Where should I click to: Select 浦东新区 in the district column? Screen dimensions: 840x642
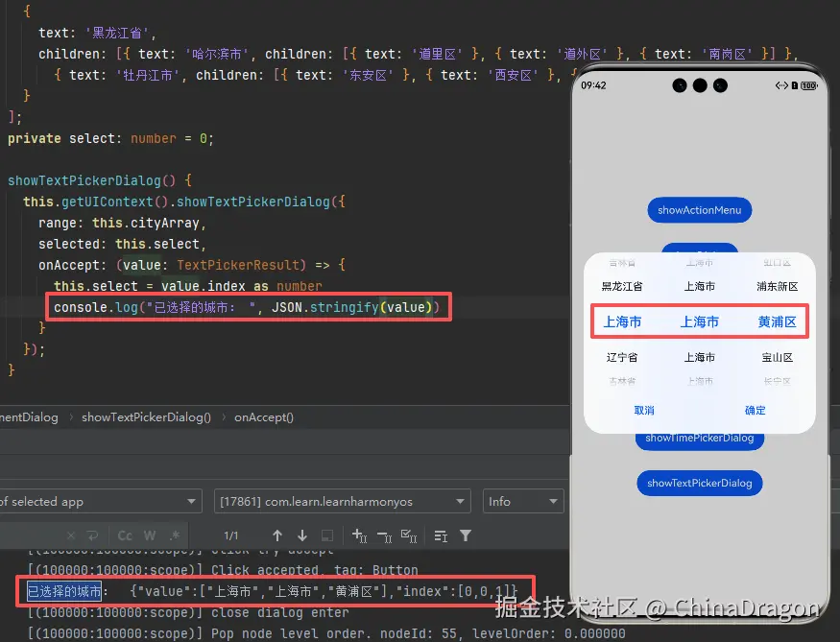pyautogui.click(x=778, y=287)
